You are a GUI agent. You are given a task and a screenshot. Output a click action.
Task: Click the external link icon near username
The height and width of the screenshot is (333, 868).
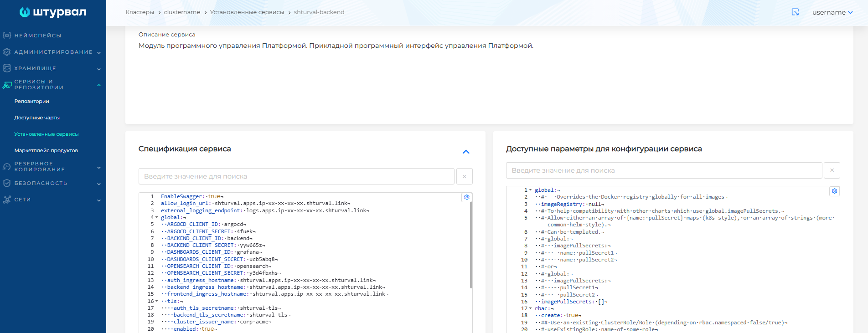click(795, 12)
